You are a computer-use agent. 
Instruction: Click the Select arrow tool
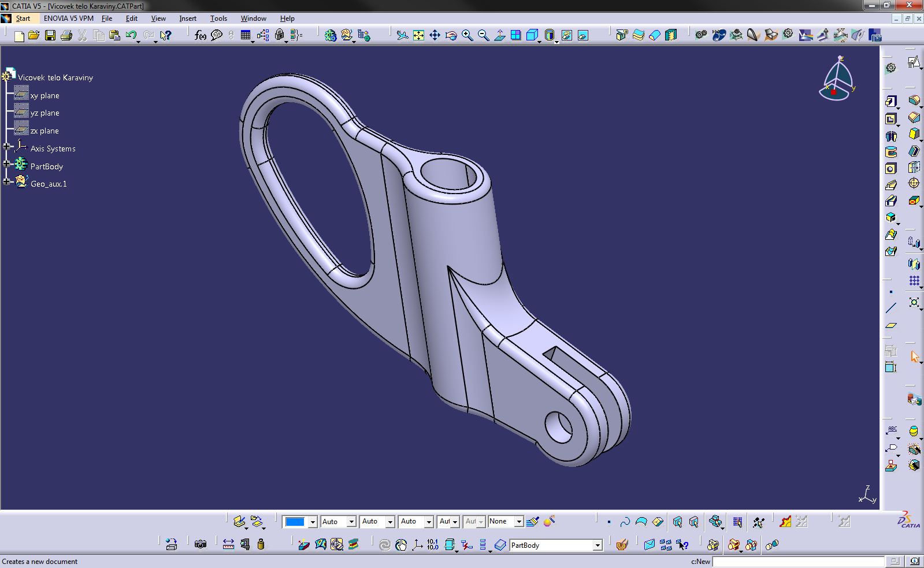(914, 357)
